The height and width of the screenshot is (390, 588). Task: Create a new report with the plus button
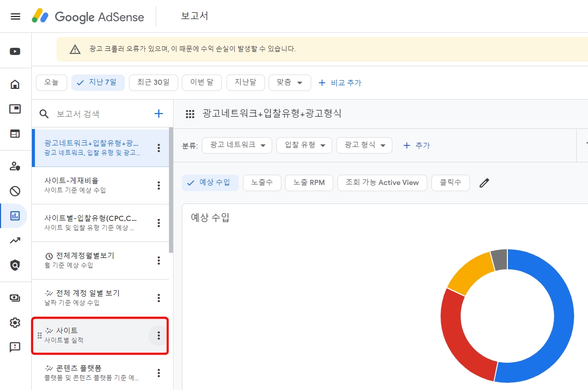159,113
